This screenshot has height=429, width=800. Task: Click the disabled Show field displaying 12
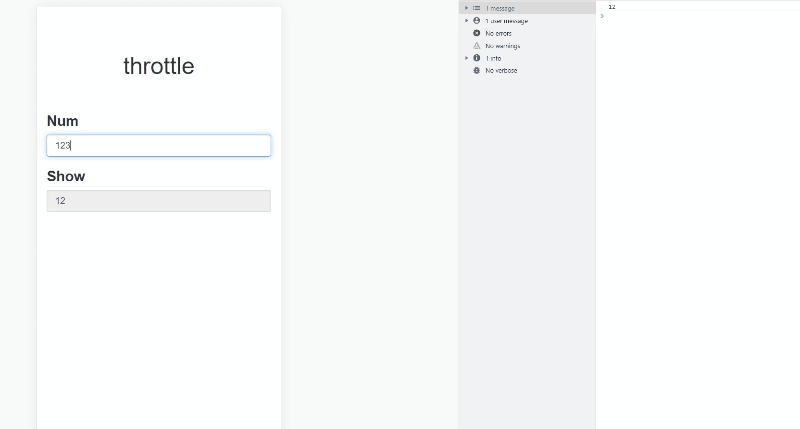pos(158,201)
